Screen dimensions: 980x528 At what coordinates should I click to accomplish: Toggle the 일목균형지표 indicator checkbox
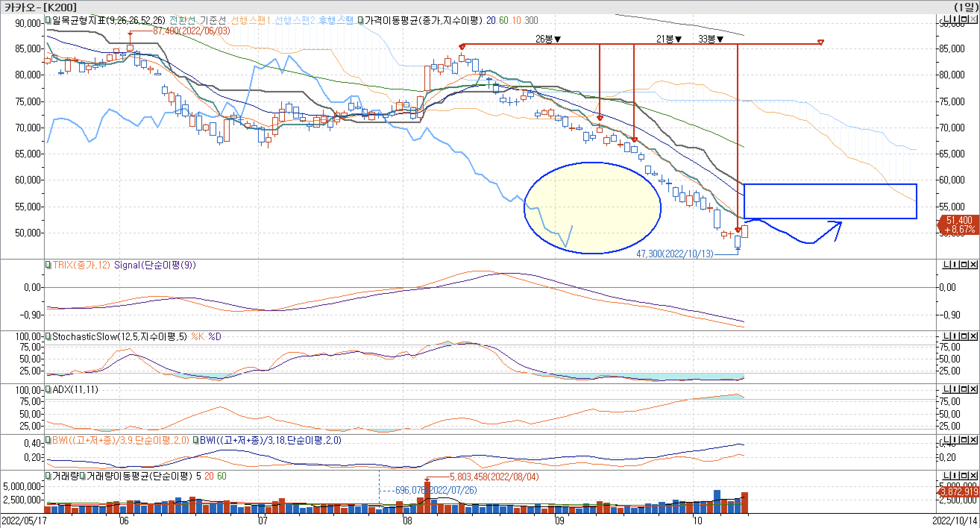(48, 20)
